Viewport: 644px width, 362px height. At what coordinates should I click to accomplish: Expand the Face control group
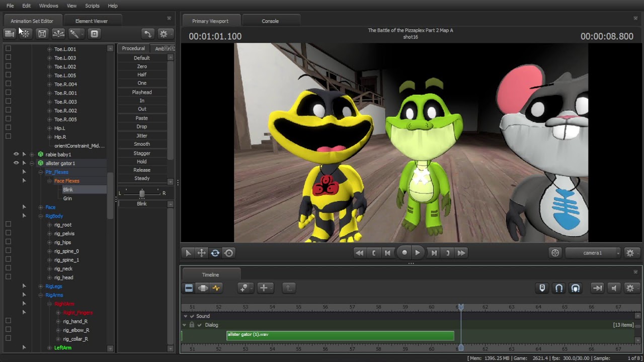tap(41, 207)
